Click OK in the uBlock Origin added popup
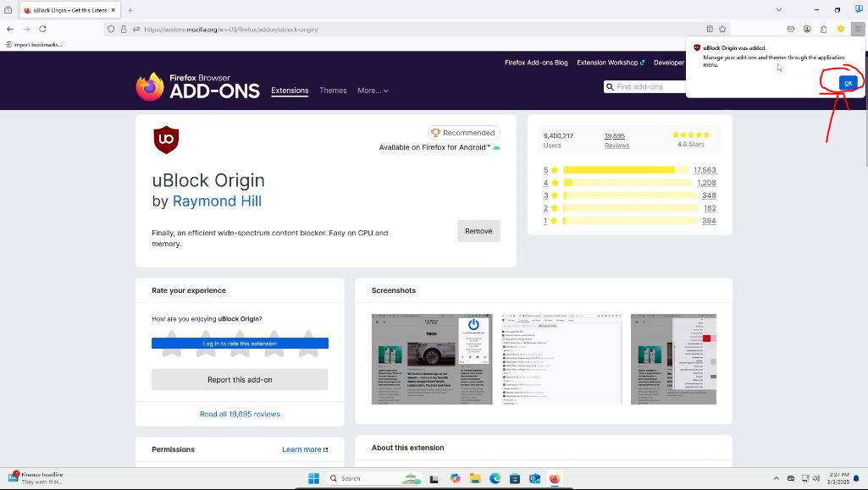This screenshot has height=490, width=868. [x=848, y=83]
